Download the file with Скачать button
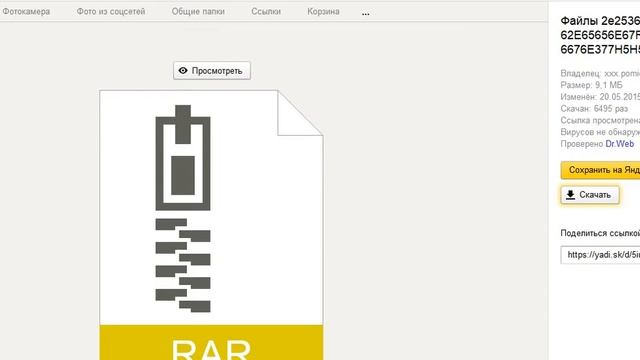 click(590, 195)
